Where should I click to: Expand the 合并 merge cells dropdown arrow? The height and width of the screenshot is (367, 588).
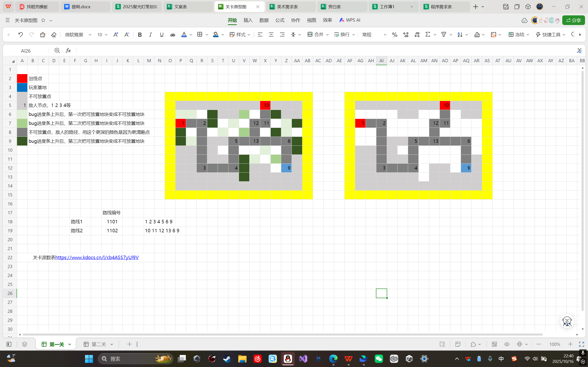327,35
